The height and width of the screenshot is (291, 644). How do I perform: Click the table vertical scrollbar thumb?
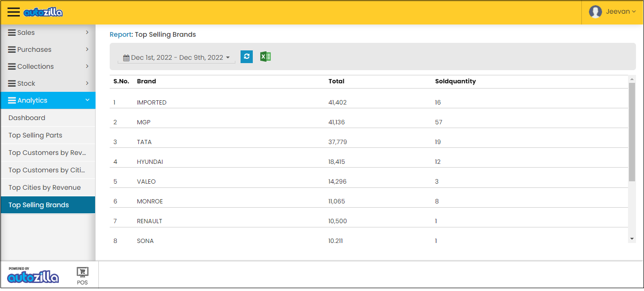pyautogui.click(x=632, y=131)
